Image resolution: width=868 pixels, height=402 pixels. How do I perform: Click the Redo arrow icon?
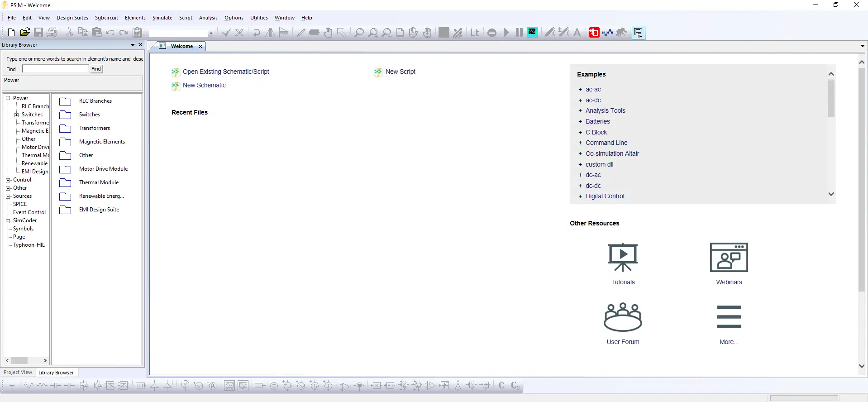124,33
